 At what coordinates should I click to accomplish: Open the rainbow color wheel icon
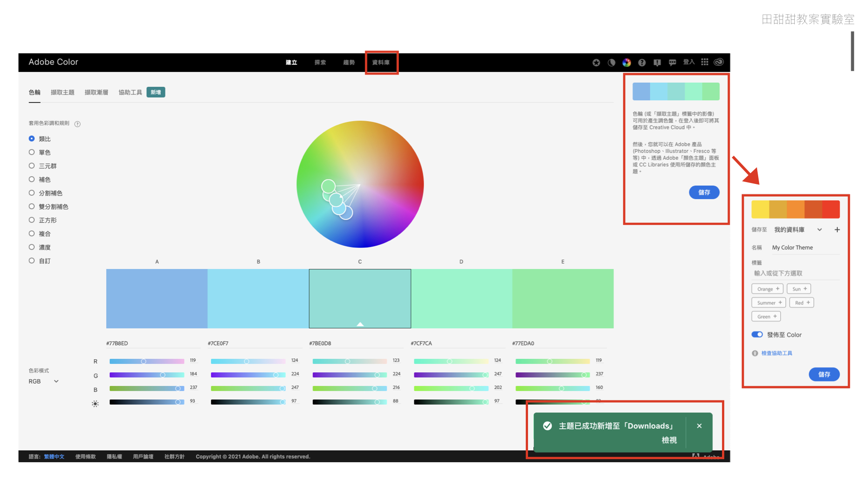pyautogui.click(x=627, y=62)
